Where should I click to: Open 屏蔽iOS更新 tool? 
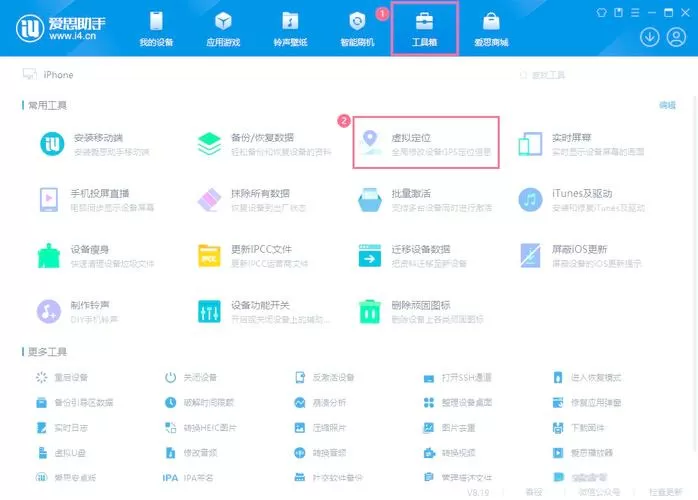[x=580, y=256]
